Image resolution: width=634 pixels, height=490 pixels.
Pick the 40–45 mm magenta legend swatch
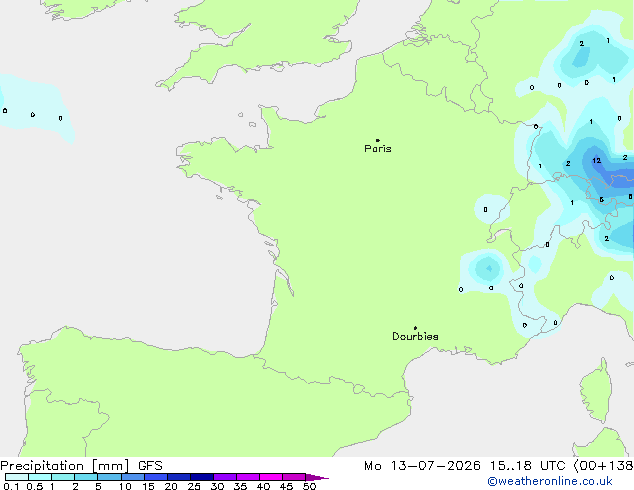tap(271, 477)
